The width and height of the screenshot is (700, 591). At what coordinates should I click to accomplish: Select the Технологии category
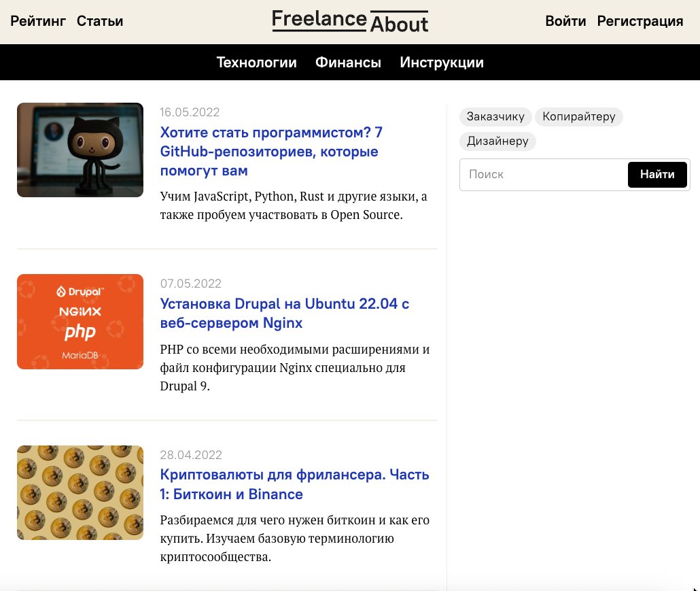point(257,62)
